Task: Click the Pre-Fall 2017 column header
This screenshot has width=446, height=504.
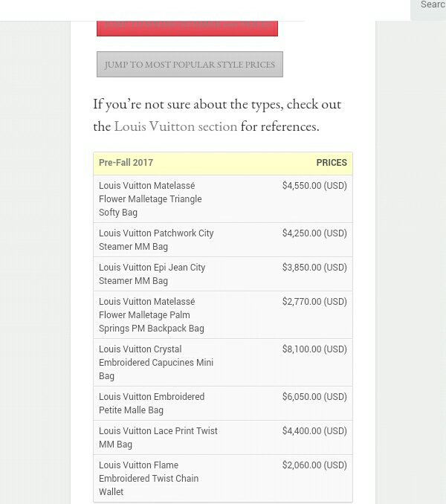Action: click(x=126, y=163)
